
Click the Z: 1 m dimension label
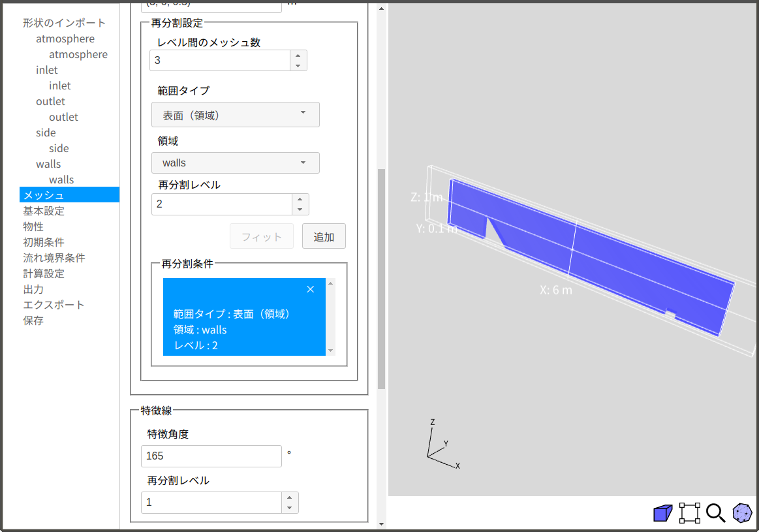[426, 197]
